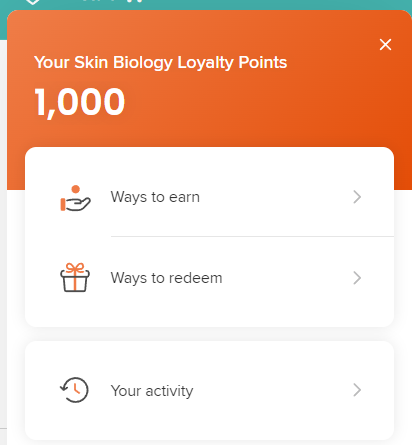This screenshot has width=412, height=445.
Task: Click divider line between earn and redeem
Action: pos(252,236)
